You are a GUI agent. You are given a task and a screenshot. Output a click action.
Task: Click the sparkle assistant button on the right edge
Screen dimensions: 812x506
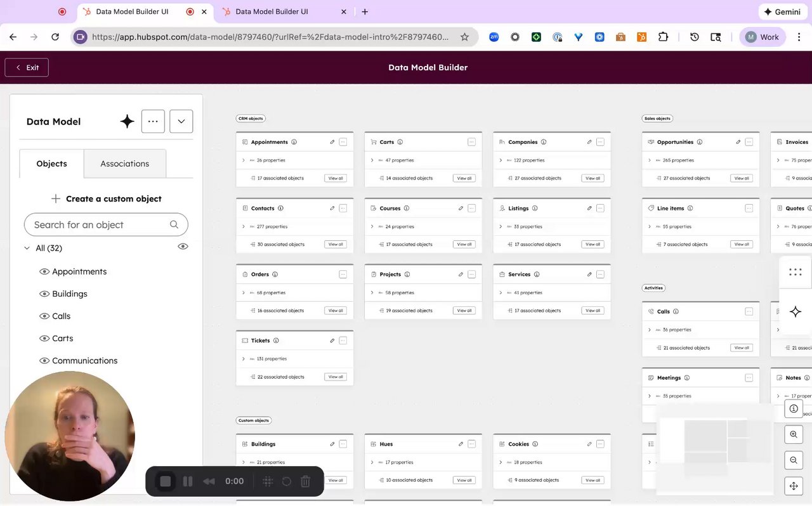[x=796, y=311]
